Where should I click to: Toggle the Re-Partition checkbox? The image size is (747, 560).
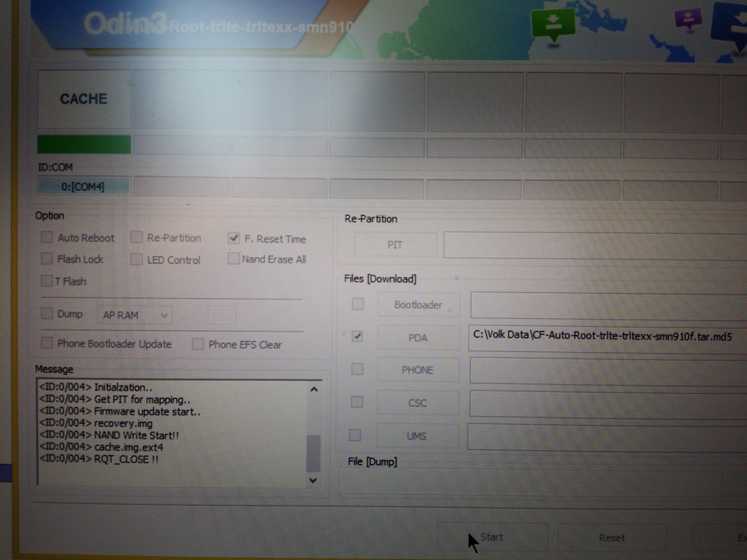(x=136, y=237)
